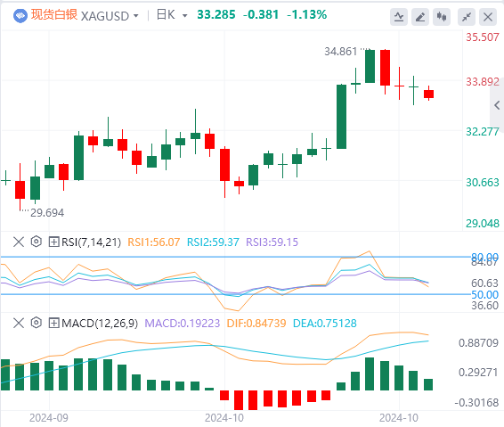This screenshot has height=427, width=504.
Task: Toggle RSI panel plus box
Action: click(x=53, y=242)
